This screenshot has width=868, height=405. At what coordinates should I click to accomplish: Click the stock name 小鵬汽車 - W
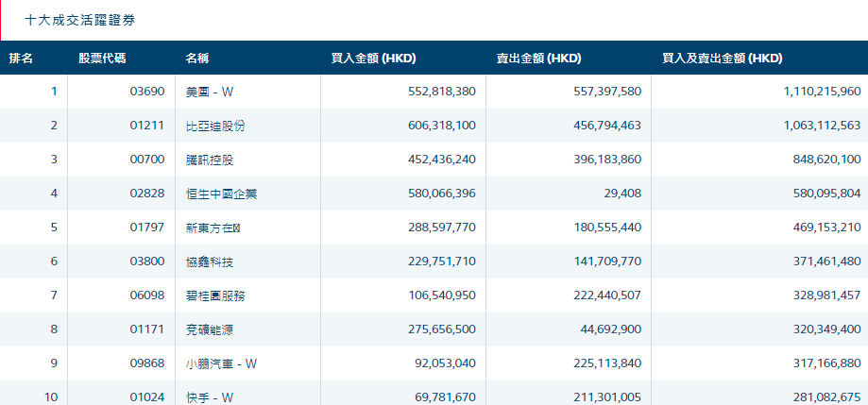[x=221, y=363]
